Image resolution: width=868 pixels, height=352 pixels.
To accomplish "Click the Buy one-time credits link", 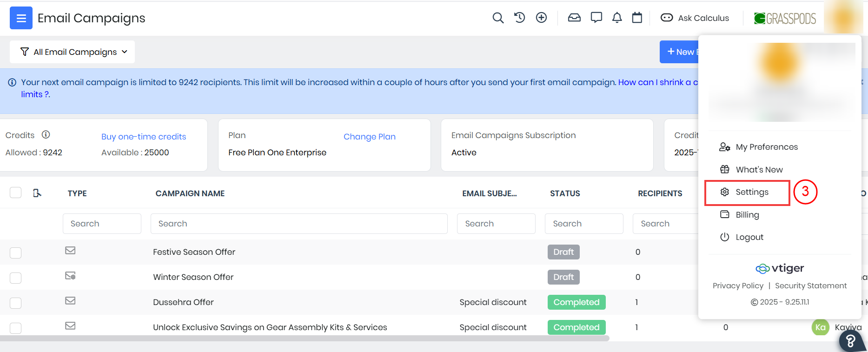I will coord(144,137).
